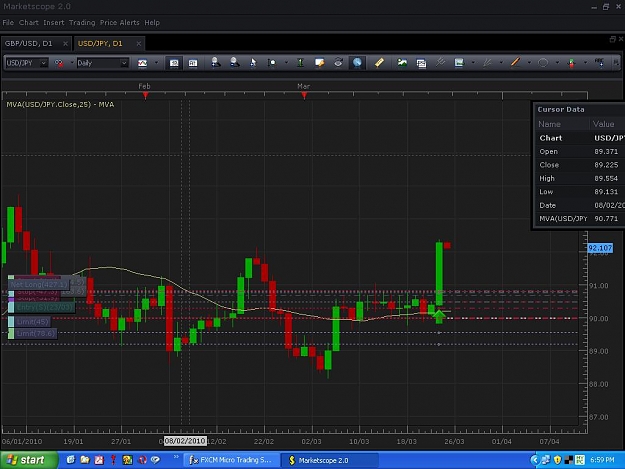Click the Limit(78.6) order label
This screenshot has height=469, width=625.
click(x=36, y=334)
